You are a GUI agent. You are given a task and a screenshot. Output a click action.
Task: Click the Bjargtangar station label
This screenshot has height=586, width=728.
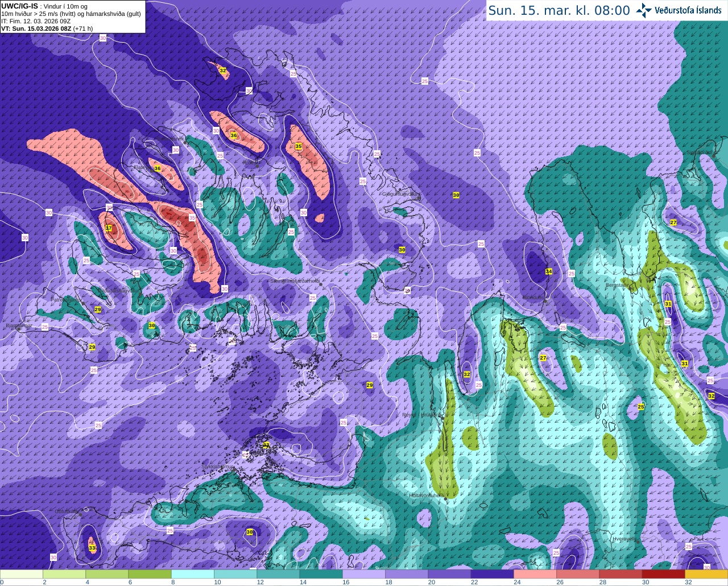coord(19,326)
